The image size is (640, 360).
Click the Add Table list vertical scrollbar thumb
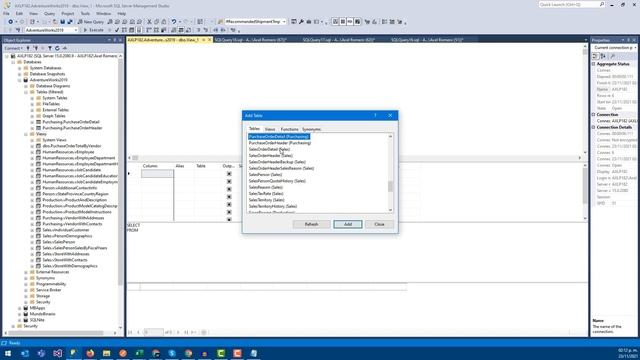pos(390,186)
